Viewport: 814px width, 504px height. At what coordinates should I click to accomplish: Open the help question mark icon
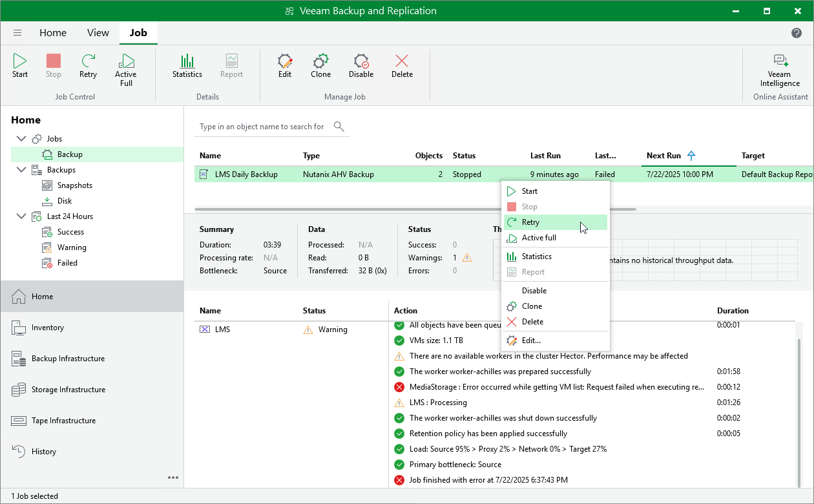(797, 33)
